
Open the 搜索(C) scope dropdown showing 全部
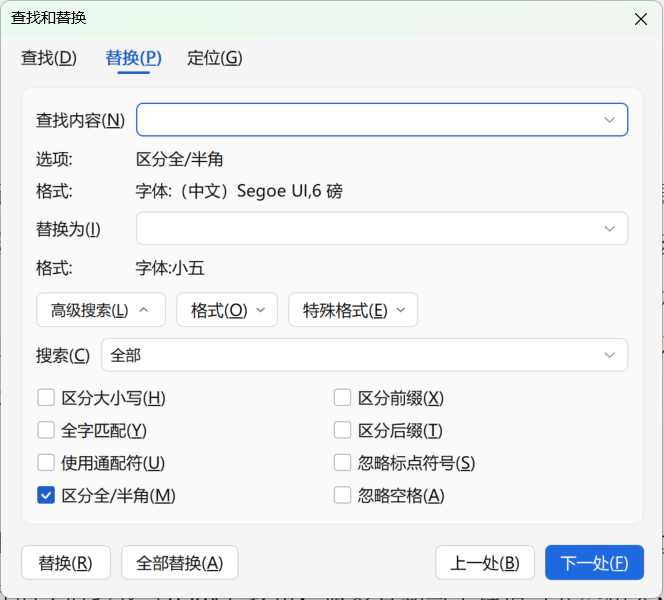pyautogui.click(x=364, y=355)
